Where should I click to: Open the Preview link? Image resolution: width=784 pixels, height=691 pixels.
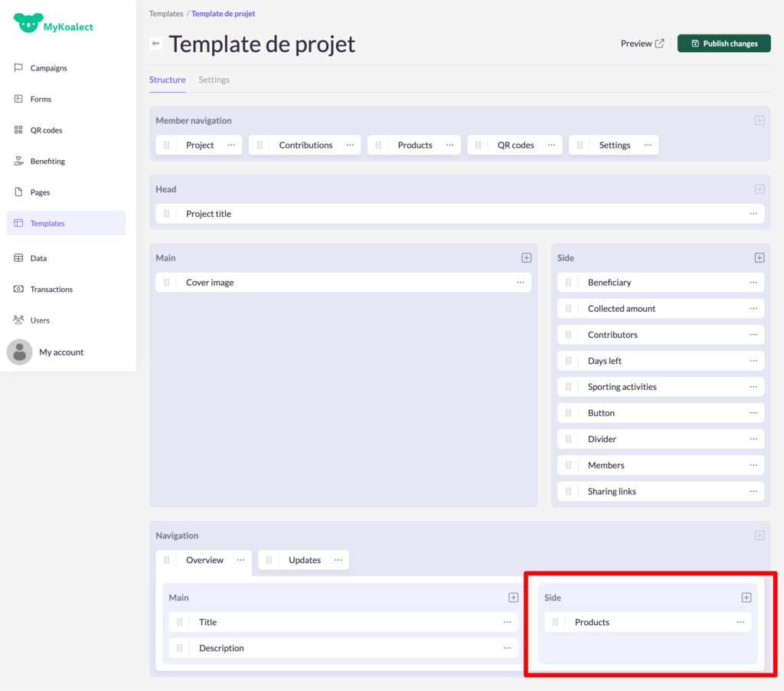[642, 44]
